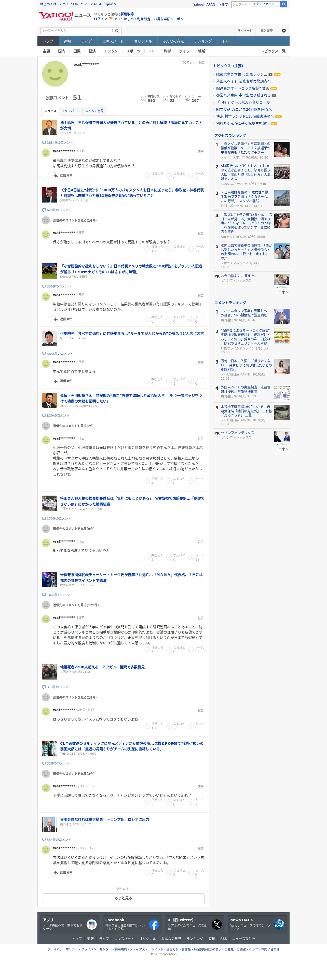This screenshot has width=327, height=980.
Task: Close the お金の悩みに PR ad
Action: (288, 292)
